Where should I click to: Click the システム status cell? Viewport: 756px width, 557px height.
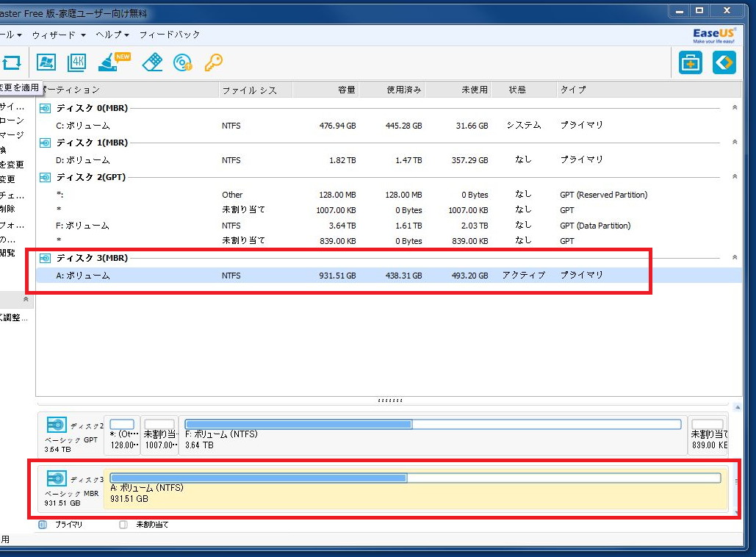pos(524,126)
